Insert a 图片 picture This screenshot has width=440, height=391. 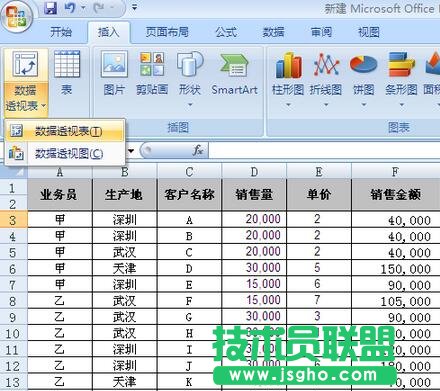[114, 73]
